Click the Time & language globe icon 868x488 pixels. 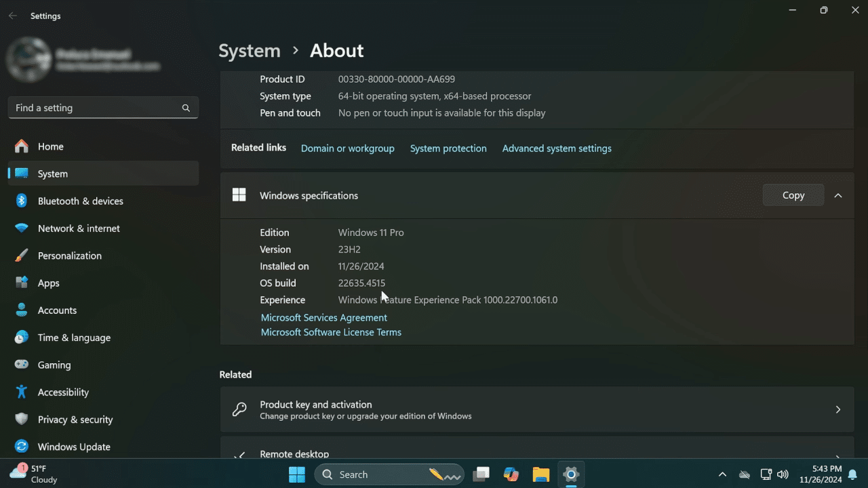(22, 338)
